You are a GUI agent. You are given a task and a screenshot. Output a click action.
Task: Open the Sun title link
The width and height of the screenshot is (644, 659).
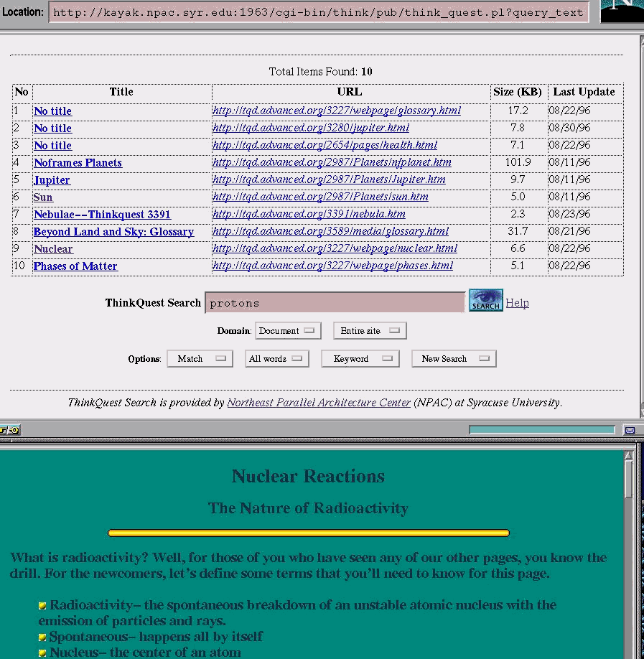tap(43, 197)
